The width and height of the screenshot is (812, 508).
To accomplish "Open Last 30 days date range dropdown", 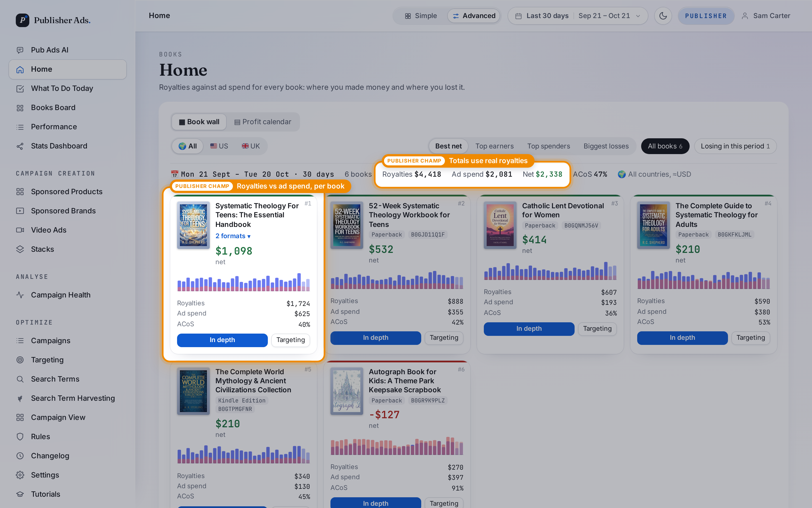I will (577, 16).
